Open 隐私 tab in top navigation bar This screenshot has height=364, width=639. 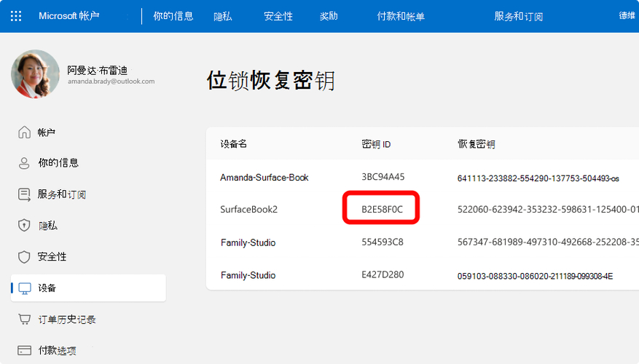pos(223,16)
